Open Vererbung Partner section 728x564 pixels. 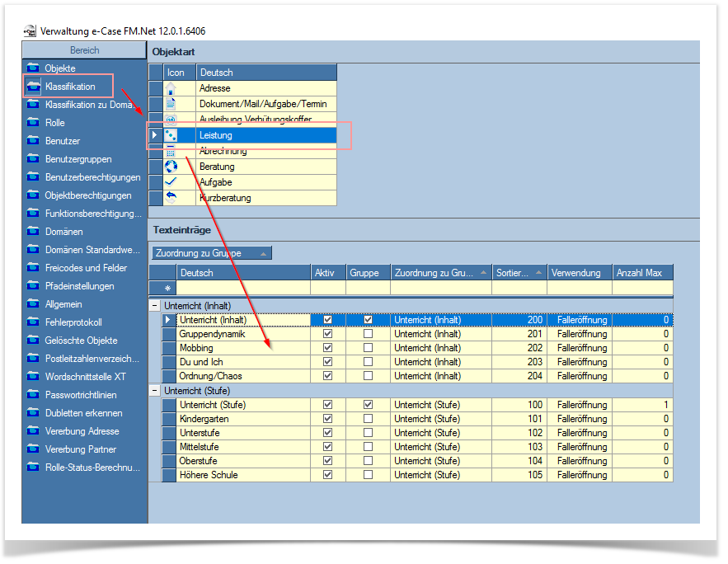click(x=81, y=449)
